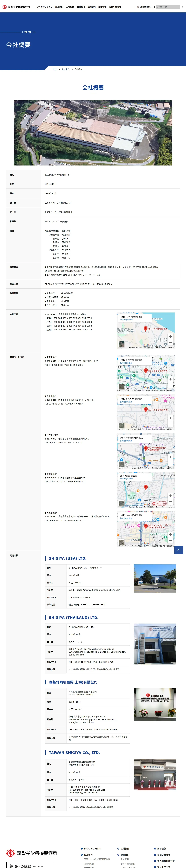The width and height of the screenshot is (186, 868).
Task: Zoom out on the Nagoya office map
Action: (170, 463)
